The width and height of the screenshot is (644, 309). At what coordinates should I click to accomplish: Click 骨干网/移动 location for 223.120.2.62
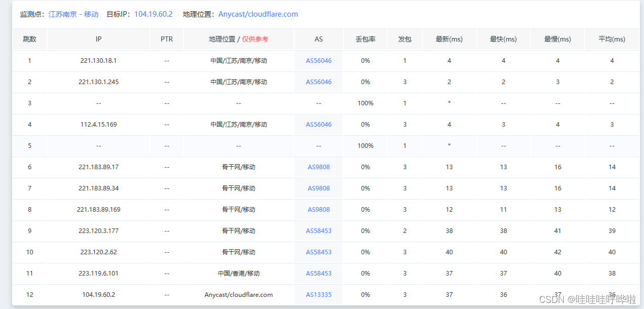coord(239,252)
